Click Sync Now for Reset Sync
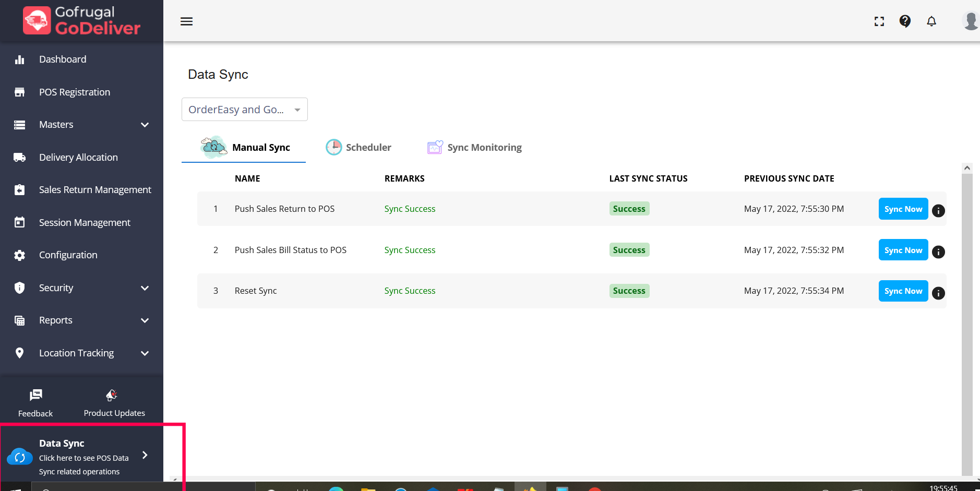 pyautogui.click(x=903, y=291)
